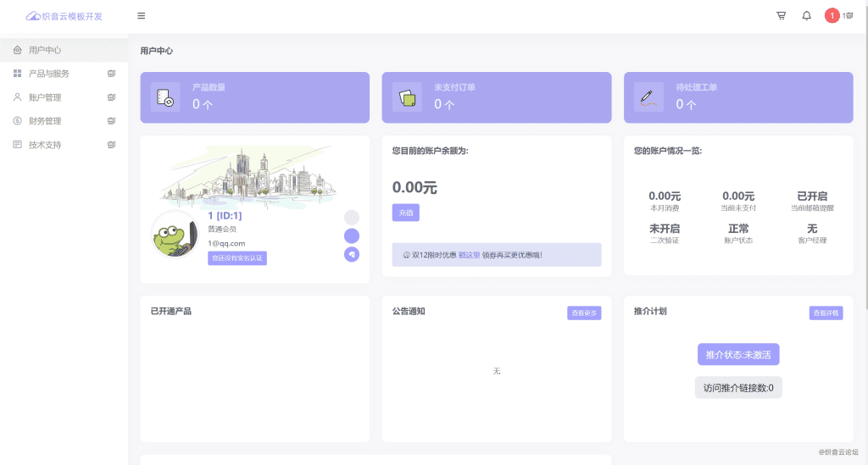Open the 账户管理 sidebar menu
The width and height of the screenshot is (868, 465).
click(64, 97)
